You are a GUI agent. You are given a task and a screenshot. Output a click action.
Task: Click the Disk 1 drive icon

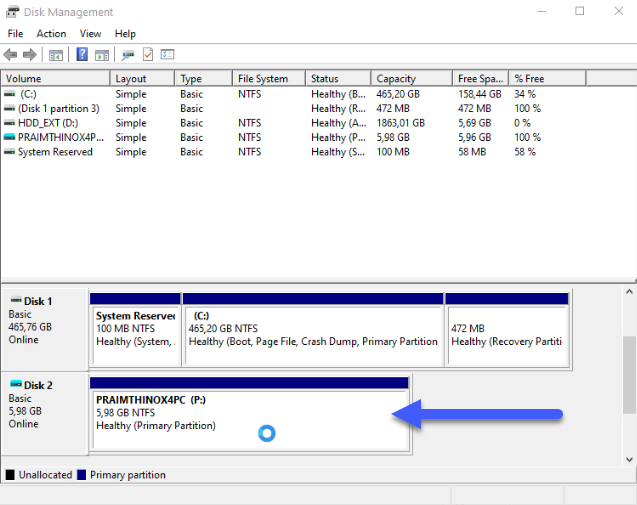[16, 300]
